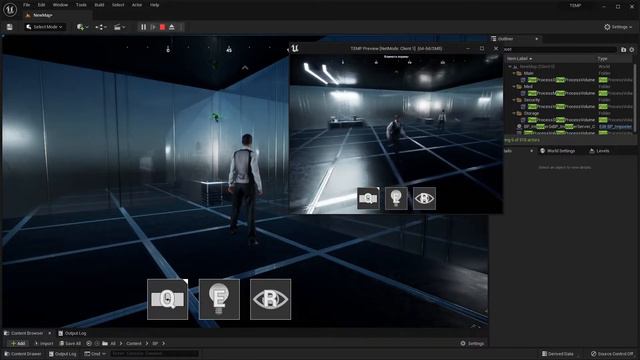Select the PostProcessVolume under Security folder

pyautogui.click(x=561, y=107)
